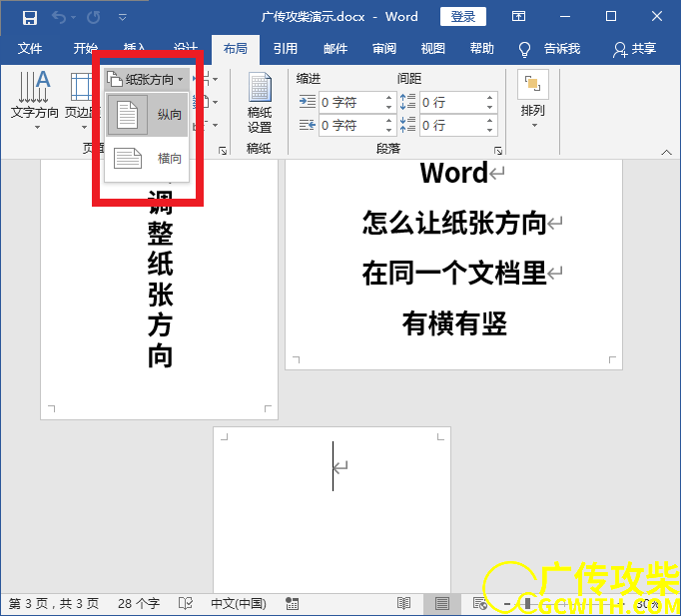Expand the 纸张方向 orientation dropdown
Viewport: 681px width, 616px height.
(x=147, y=80)
